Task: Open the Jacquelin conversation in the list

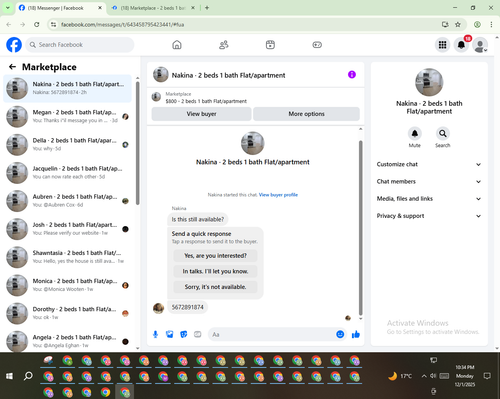Action: (67, 173)
